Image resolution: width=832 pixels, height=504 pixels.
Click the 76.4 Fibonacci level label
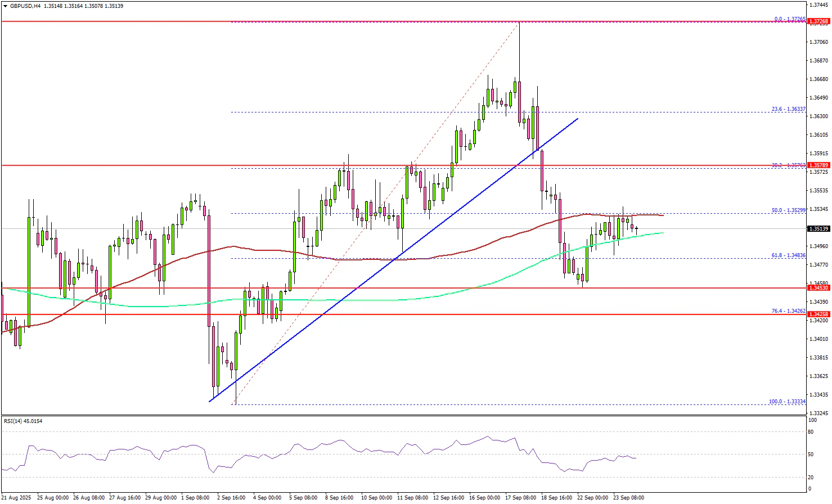click(x=788, y=310)
